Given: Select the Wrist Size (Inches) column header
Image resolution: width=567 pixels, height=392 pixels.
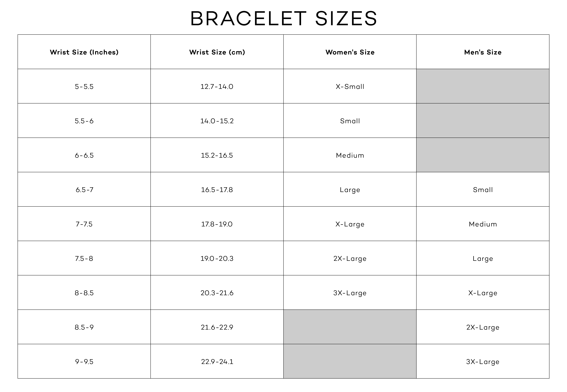Looking at the screenshot, I should (84, 52).
